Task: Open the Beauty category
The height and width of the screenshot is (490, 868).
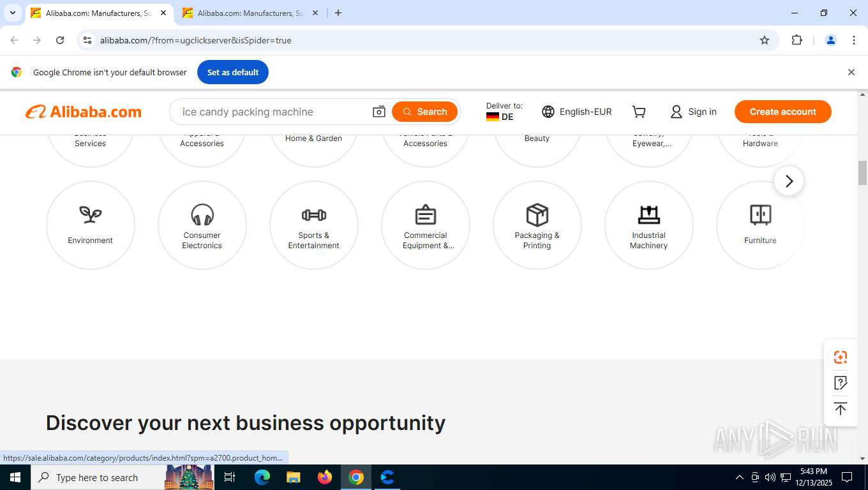Action: (537, 151)
